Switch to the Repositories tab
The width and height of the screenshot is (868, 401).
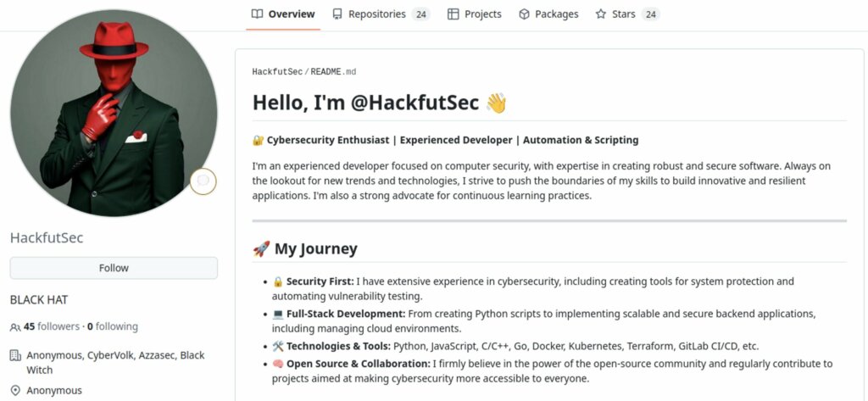point(376,14)
